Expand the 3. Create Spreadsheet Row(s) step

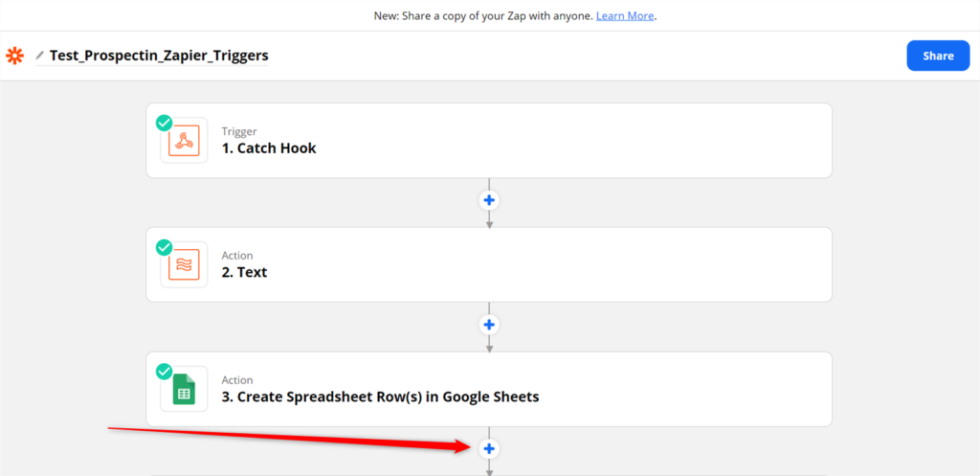[489, 389]
